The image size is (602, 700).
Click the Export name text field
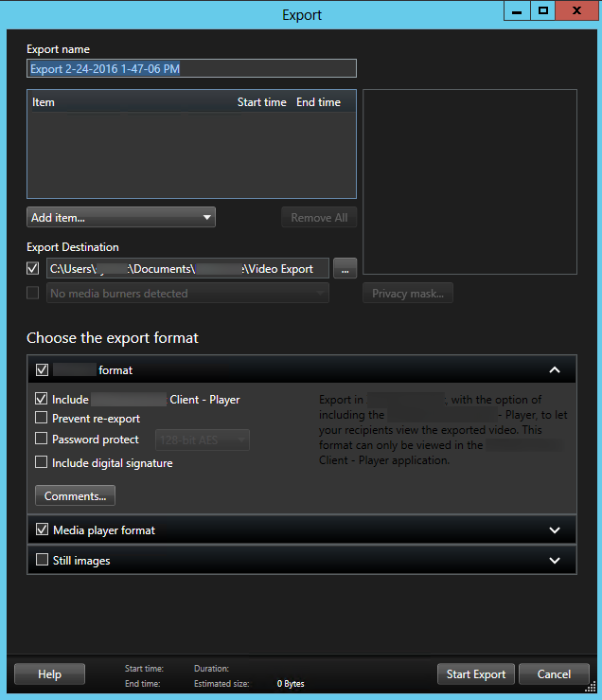[191, 68]
